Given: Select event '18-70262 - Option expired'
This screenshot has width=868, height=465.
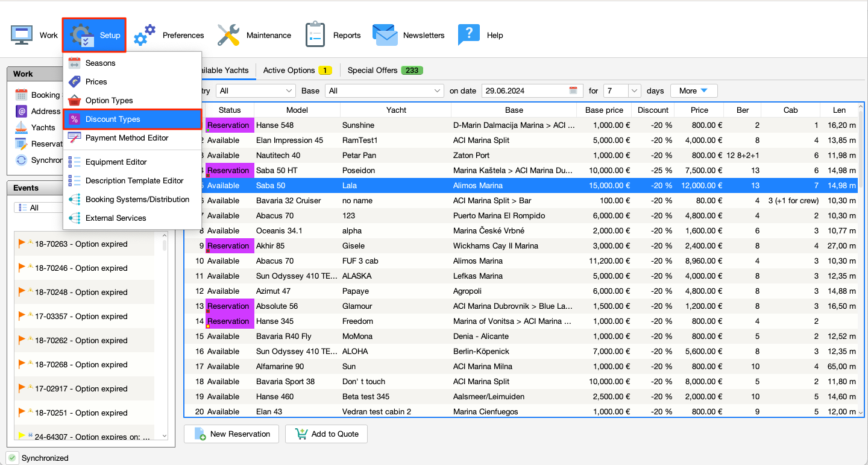Looking at the screenshot, I should click(x=84, y=340).
